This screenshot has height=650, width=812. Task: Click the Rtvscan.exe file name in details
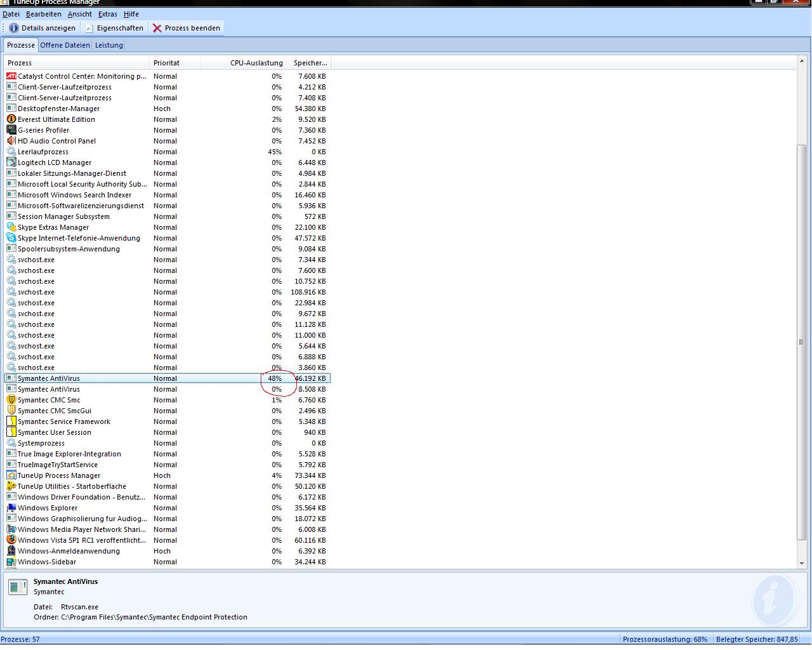click(79, 607)
